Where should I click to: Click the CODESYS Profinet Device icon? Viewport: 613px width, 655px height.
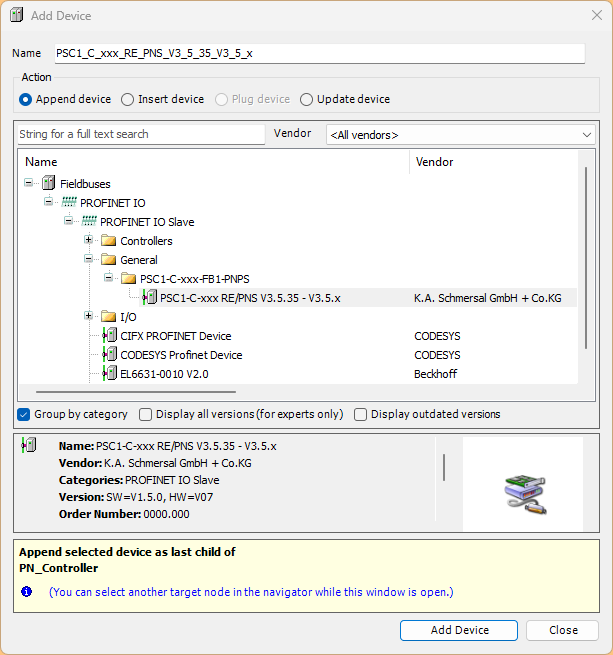[110, 355]
